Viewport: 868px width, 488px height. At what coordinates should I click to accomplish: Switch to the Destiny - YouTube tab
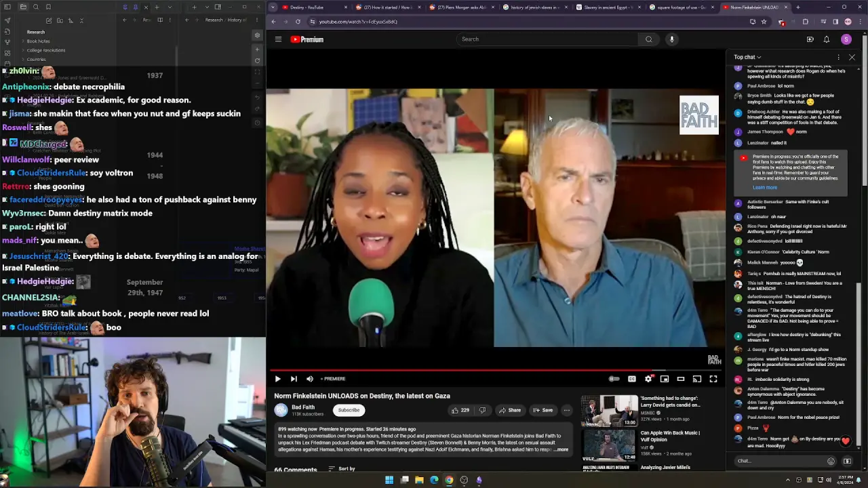pos(312,7)
